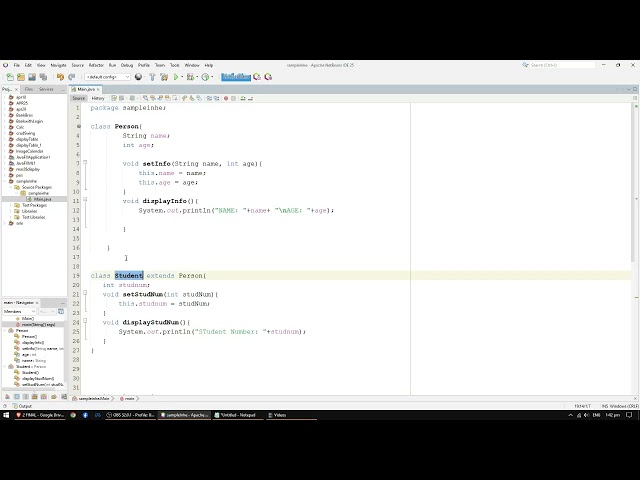Switch to the Untitled Notepad taskbar window
Viewport: 640px width, 480px height.
tap(236, 415)
